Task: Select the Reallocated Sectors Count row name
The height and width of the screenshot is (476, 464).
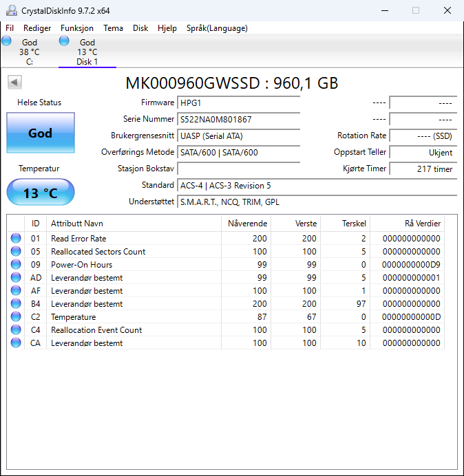Action: (x=98, y=252)
